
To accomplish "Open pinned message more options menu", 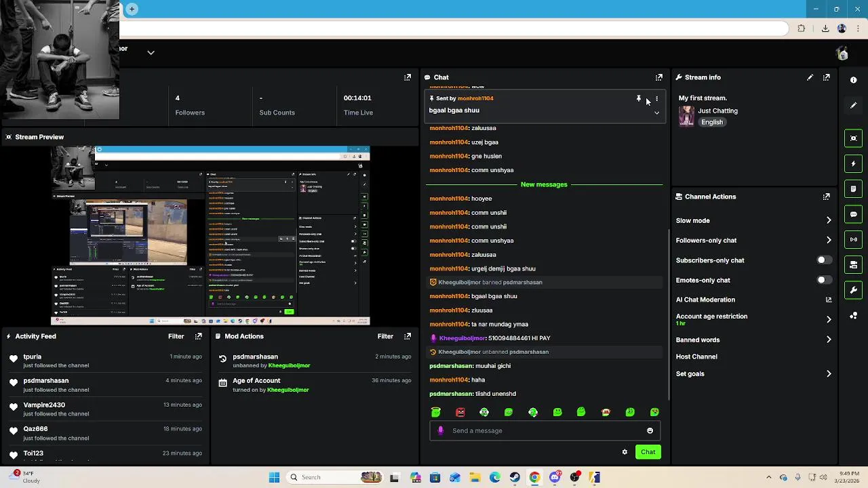I will coord(656,99).
